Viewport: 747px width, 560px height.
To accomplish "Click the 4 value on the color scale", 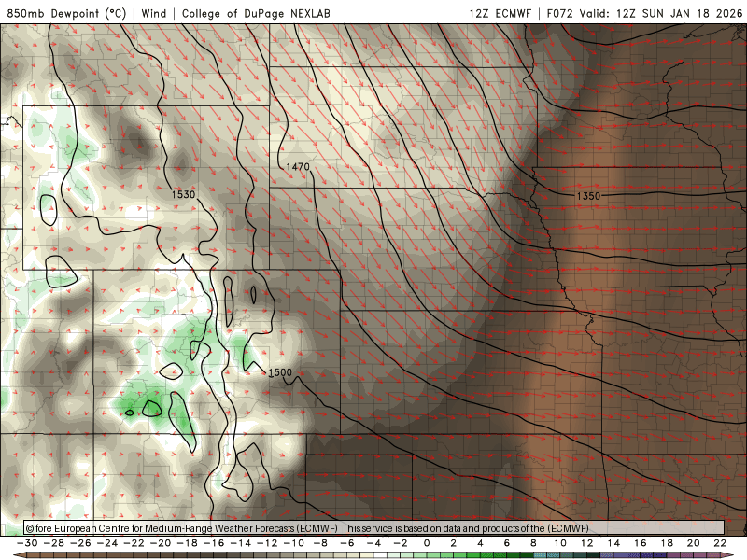I will [480, 543].
